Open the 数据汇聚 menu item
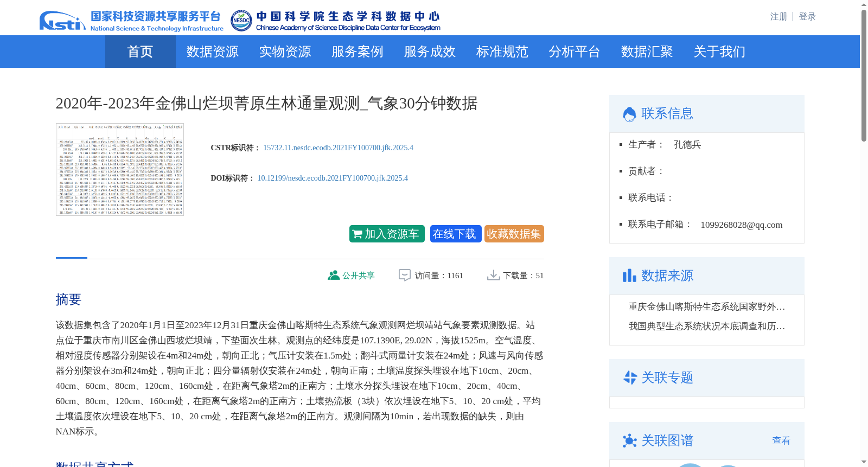This screenshot has width=868, height=467. click(647, 52)
